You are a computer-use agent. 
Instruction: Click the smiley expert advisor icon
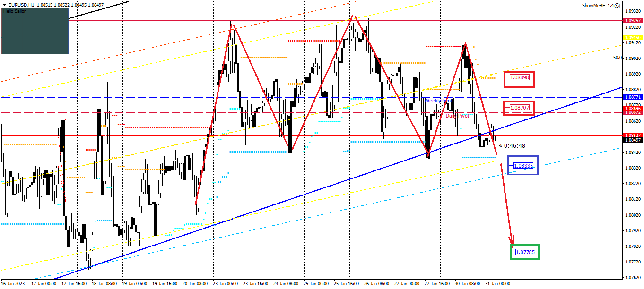coord(618,5)
